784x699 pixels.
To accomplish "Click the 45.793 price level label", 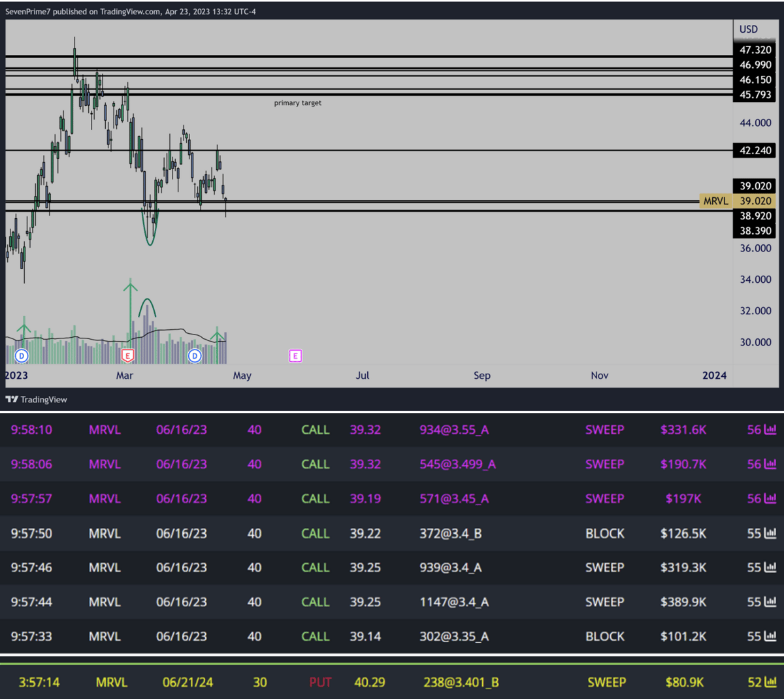I will pos(755,95).
